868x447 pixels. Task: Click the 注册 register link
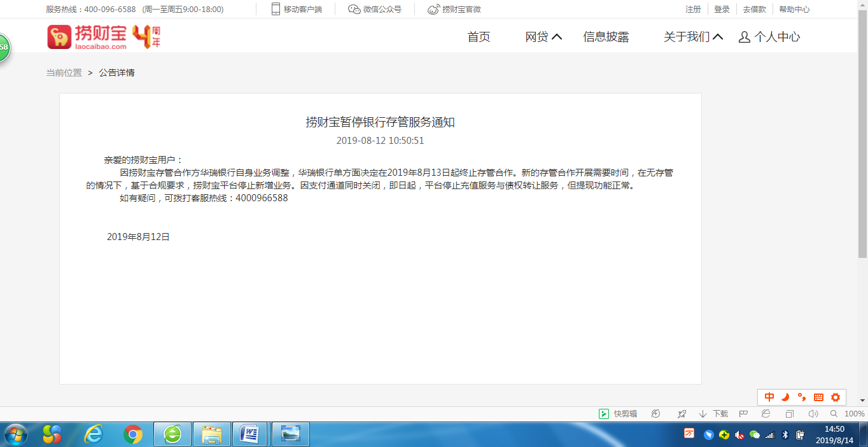tap(693, 10)
